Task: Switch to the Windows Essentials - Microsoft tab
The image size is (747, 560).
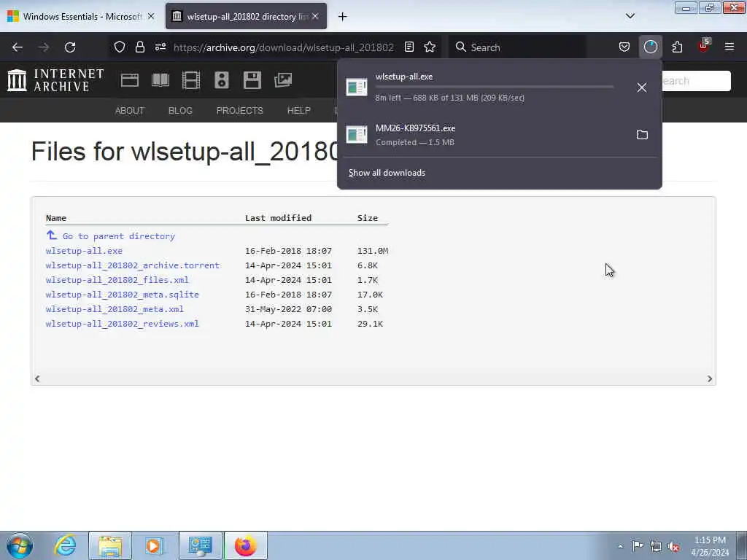Action: 81,16
